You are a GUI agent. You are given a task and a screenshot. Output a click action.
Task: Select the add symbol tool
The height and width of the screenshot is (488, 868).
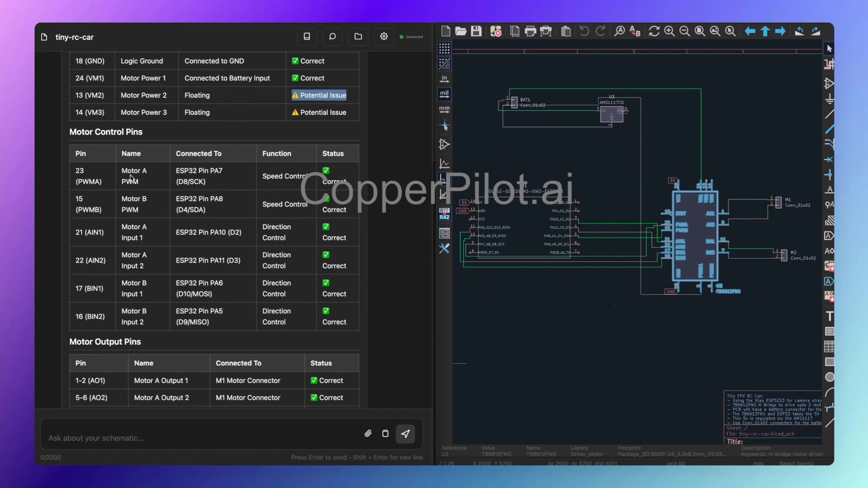click(829, 83)
